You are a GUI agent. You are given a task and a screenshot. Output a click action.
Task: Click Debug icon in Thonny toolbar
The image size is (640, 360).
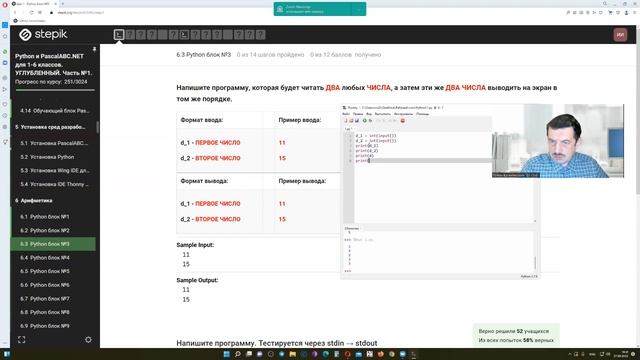click(370, 121)
